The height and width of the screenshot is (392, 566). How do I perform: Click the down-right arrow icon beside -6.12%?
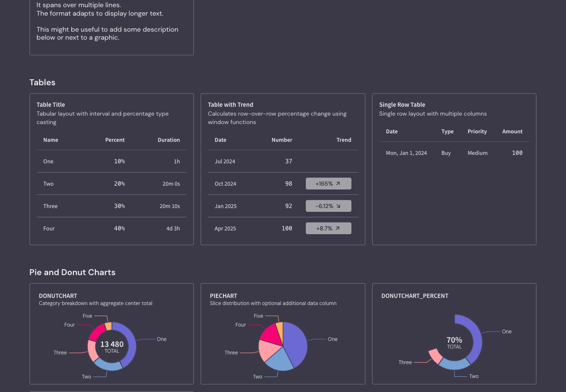(338, 206)
